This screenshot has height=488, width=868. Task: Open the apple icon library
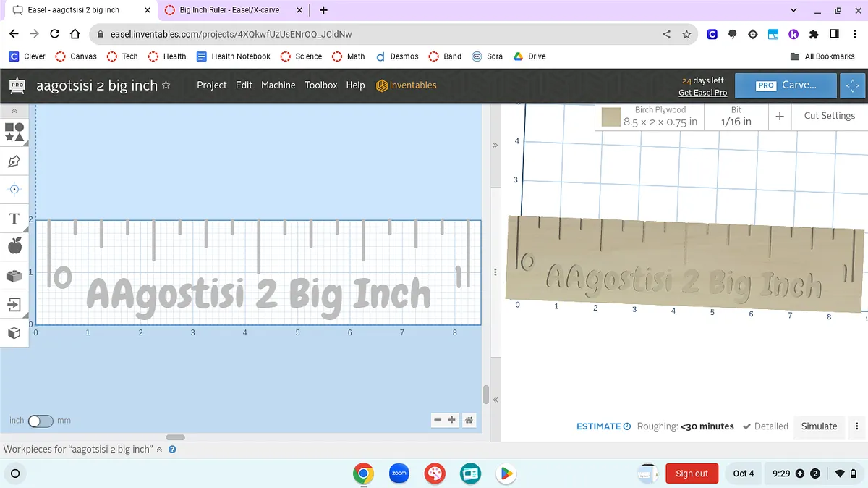[14, 247]
